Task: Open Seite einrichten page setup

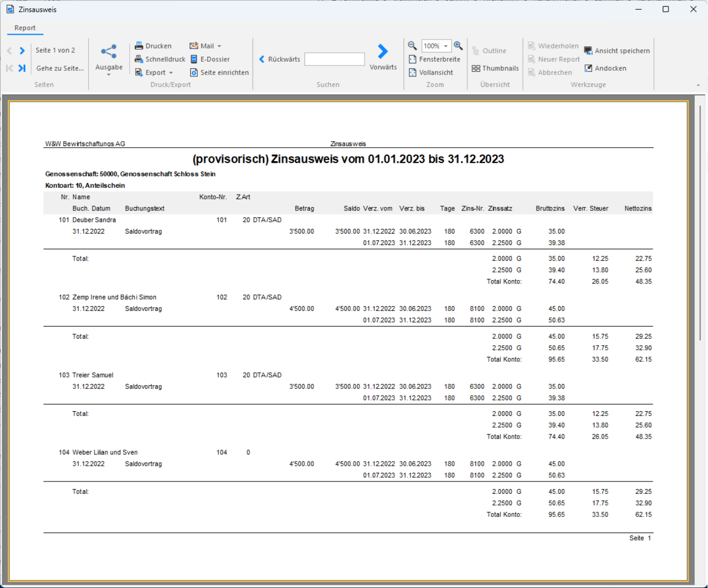Action: coord(220,72)
